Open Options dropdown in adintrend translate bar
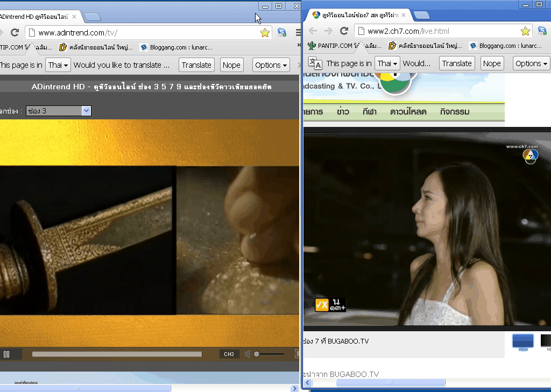Image resolution: width=551 pixels, height=392 pixels. point(271,65)
